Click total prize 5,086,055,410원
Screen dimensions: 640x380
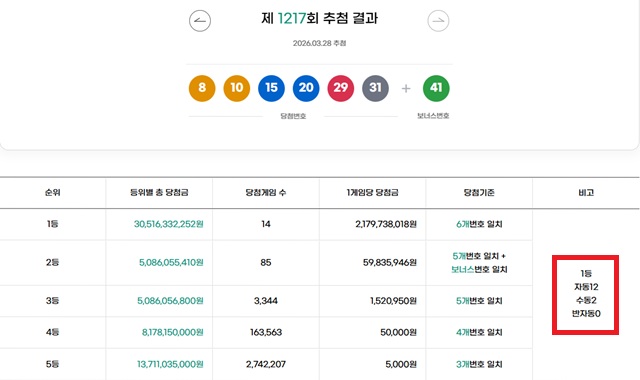coord(171,262)
